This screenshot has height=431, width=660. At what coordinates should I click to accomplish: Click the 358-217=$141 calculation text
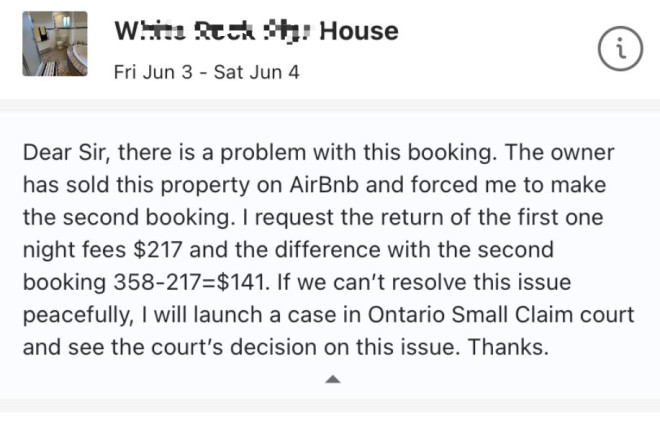(191, 282)
